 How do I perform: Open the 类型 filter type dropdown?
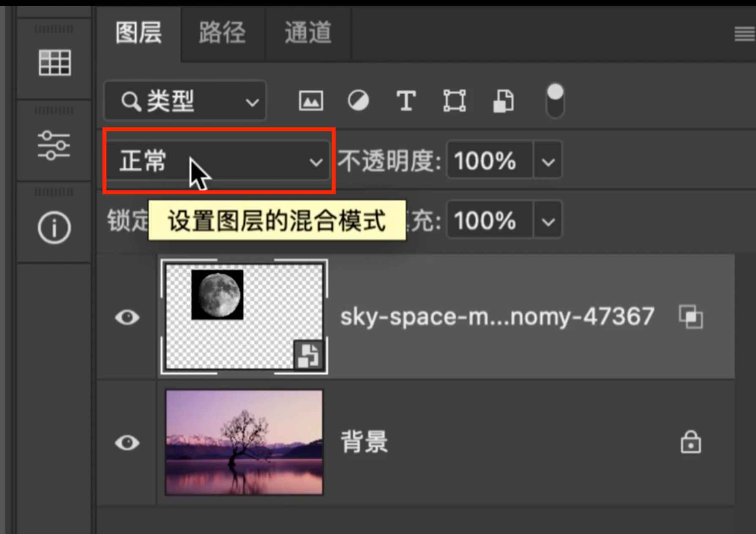[x=185, y=101]
